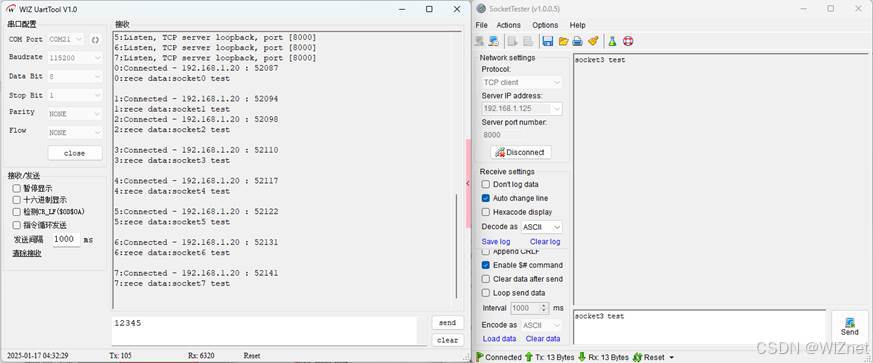Click the greyed send-data toolbar icon in SocketTester
The width and height of the screenshot is (873, 363).
[x=513, y=41]
